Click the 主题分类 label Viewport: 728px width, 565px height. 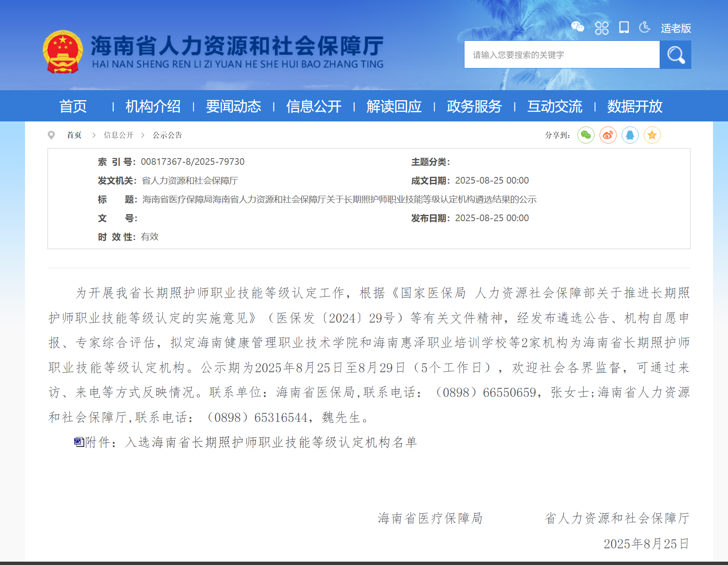pyautogui.click(x=431, y=162)
